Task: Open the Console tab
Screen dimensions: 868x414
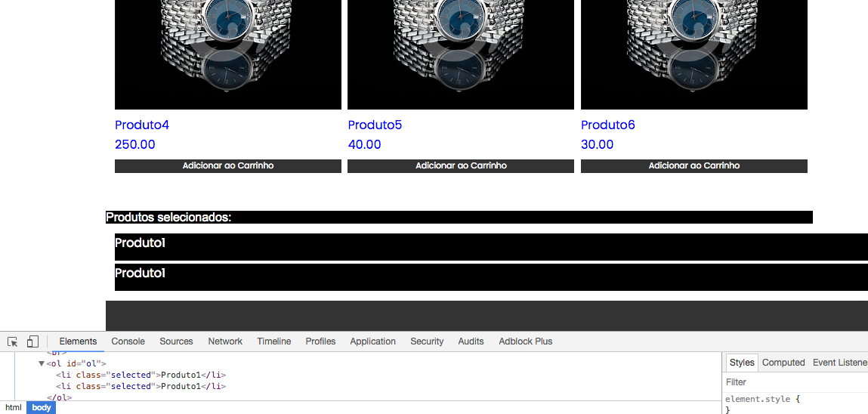Action: click(128, 341)
